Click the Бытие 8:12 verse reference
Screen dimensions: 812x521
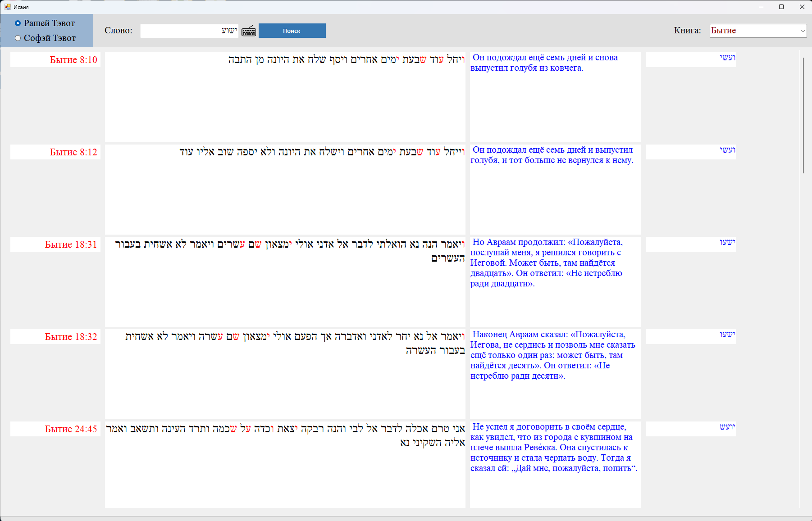coord(73,152)
